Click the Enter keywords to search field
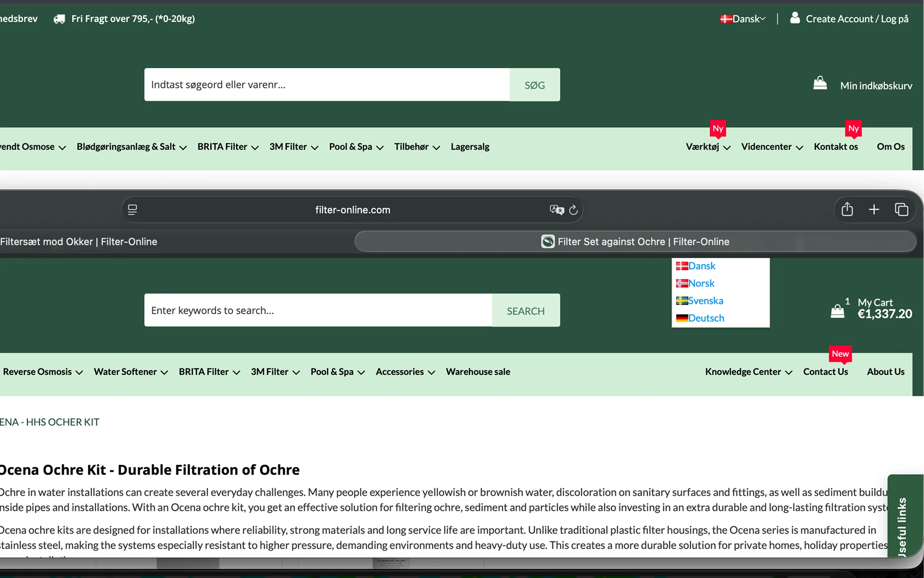Image resolution: width=924 pixels, height=578 pixels. pos(318,310)
